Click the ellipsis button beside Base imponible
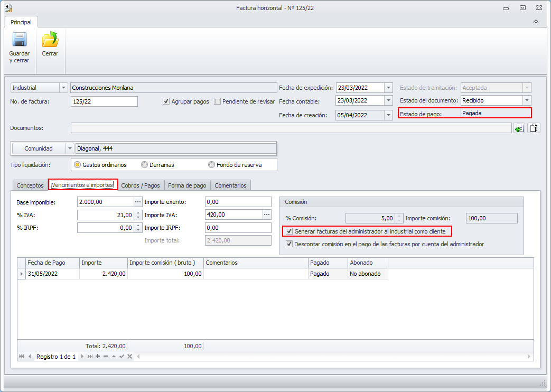 click(138, 202)
